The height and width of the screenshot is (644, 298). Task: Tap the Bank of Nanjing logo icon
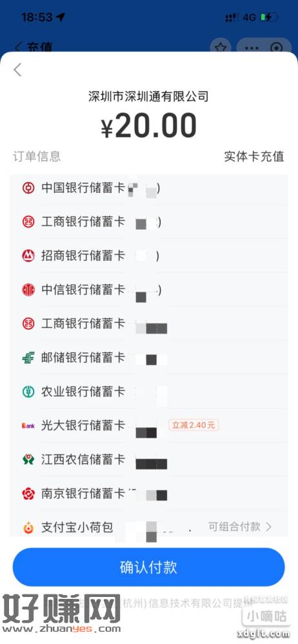tap(28, 493)
